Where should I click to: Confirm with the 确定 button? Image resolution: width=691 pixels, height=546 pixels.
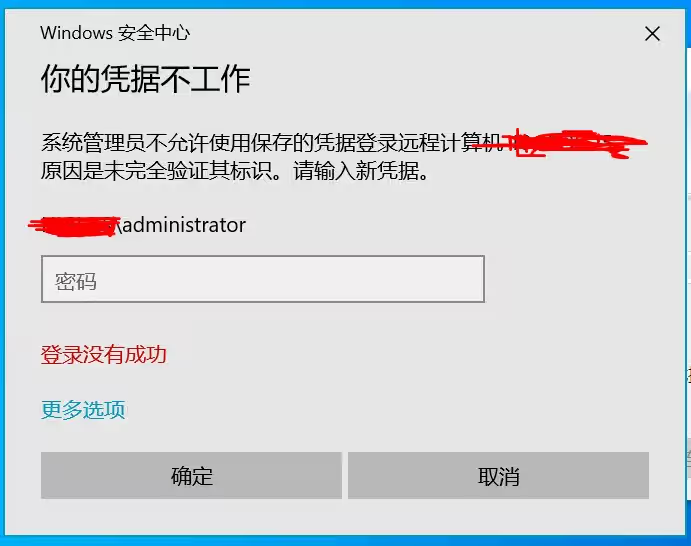click(191, 475)
